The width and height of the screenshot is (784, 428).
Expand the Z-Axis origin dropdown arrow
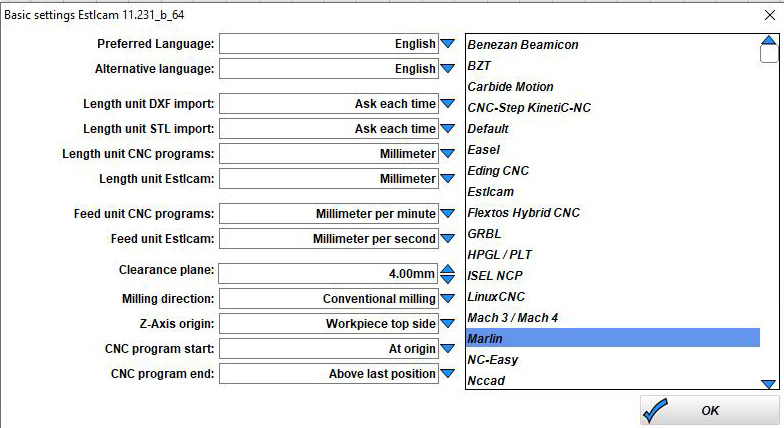448,324
